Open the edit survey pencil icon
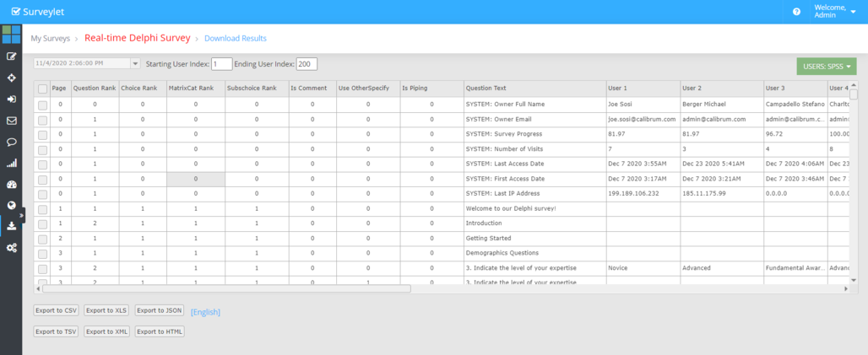The image size is (868, 355). click(x=11, y=56)
